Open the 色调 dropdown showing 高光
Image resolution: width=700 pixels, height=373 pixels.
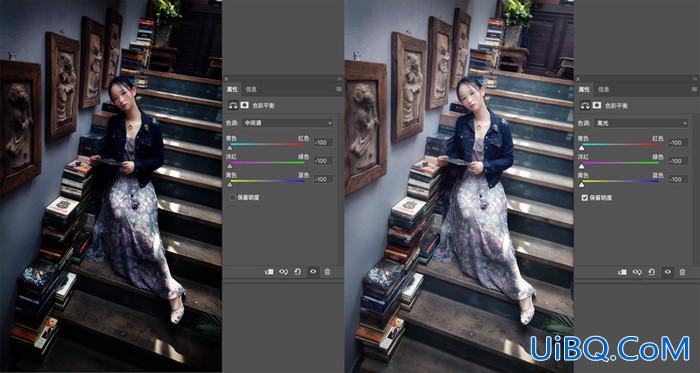[641, 123]
